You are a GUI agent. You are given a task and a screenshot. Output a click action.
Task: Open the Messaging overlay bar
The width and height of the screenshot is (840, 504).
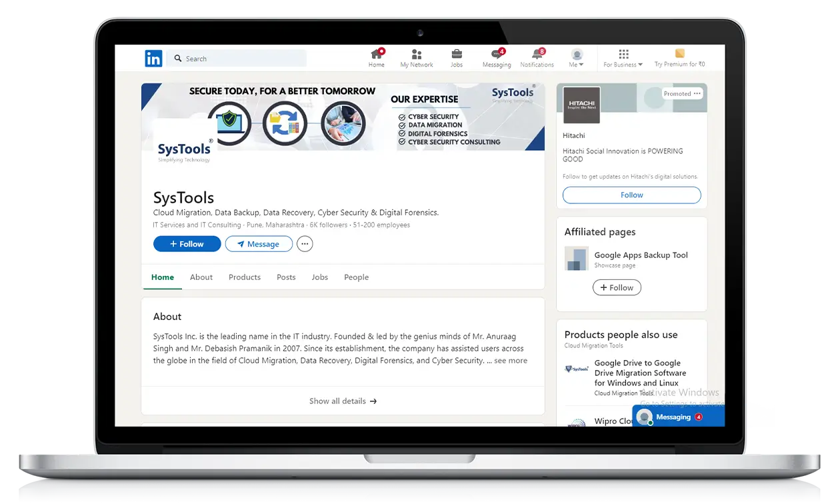coord(679,417)
